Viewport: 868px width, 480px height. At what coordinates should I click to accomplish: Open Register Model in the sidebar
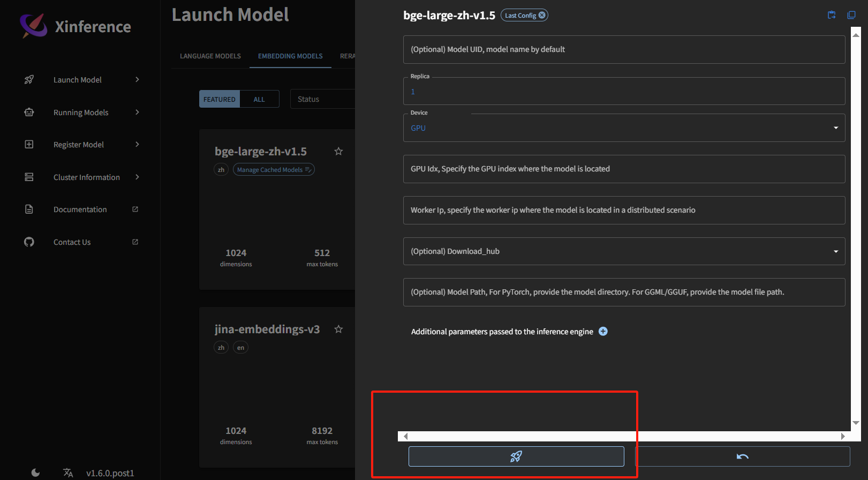point(79,145)
